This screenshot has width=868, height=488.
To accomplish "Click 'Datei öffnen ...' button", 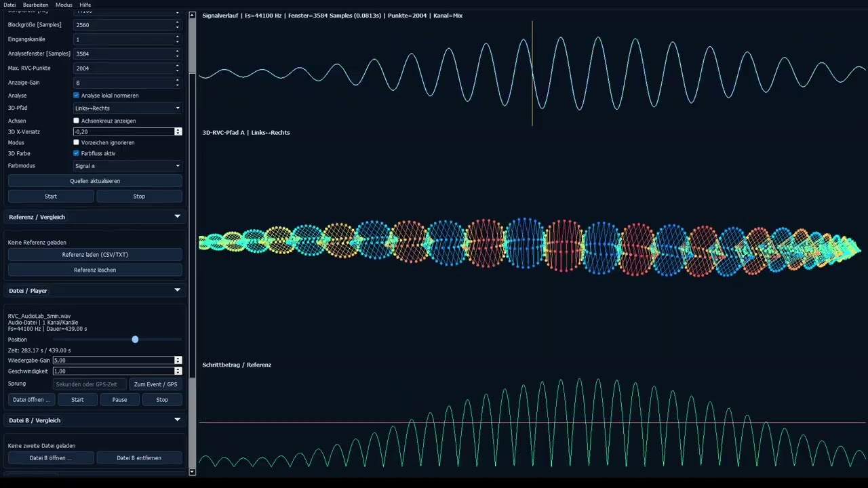I will click(31, 399).
